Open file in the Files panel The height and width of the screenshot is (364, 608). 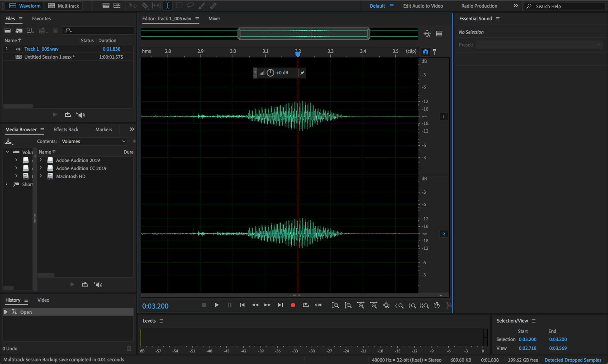coord(8,30)
